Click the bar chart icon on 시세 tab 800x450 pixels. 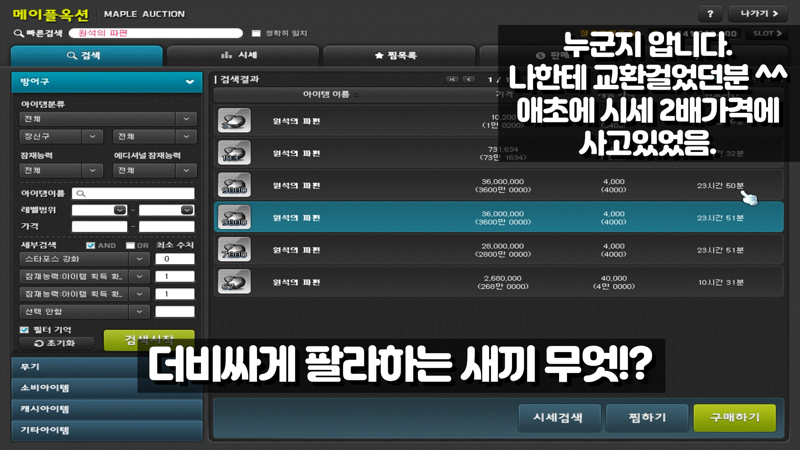(x=227, y=55)
